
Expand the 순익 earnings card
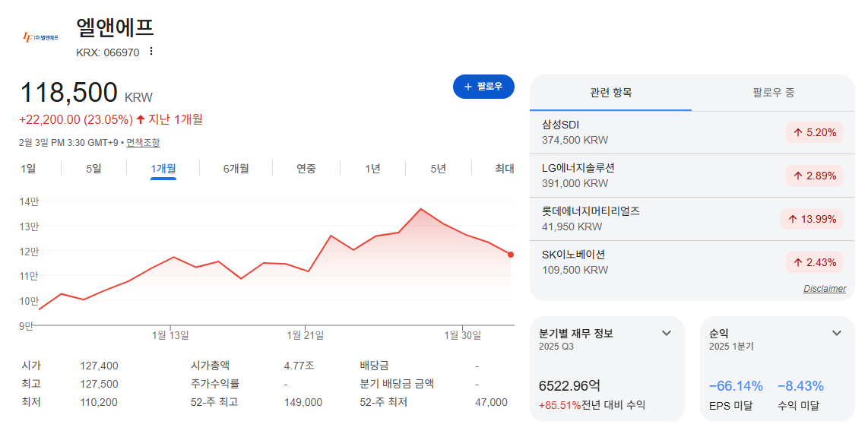pos(836,333)
